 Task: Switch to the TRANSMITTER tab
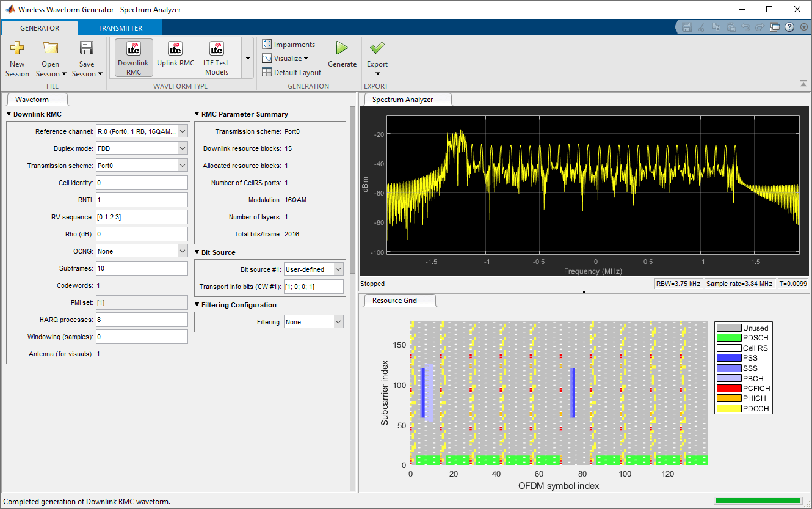(120, 28)
